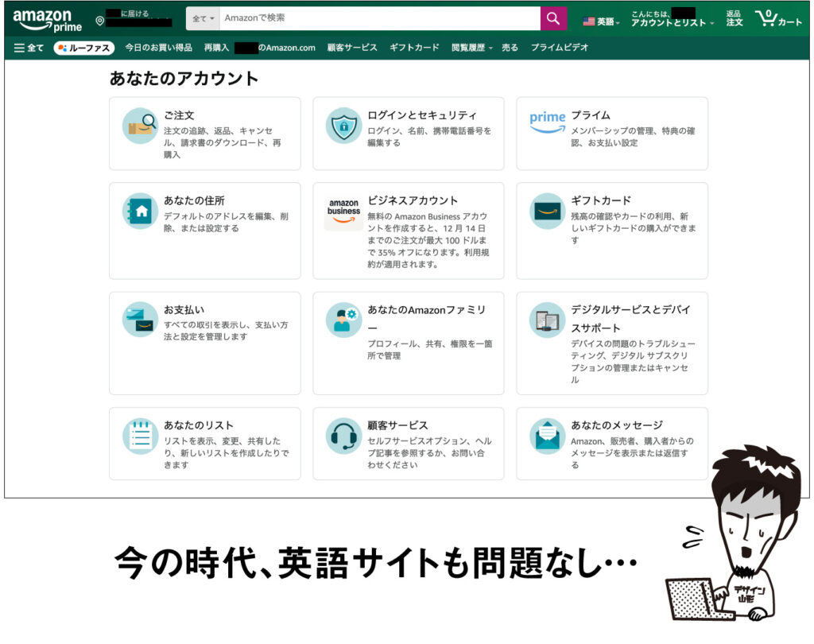Open the 閲覧履歴 dropdown in navigation

tap(471, 48)
